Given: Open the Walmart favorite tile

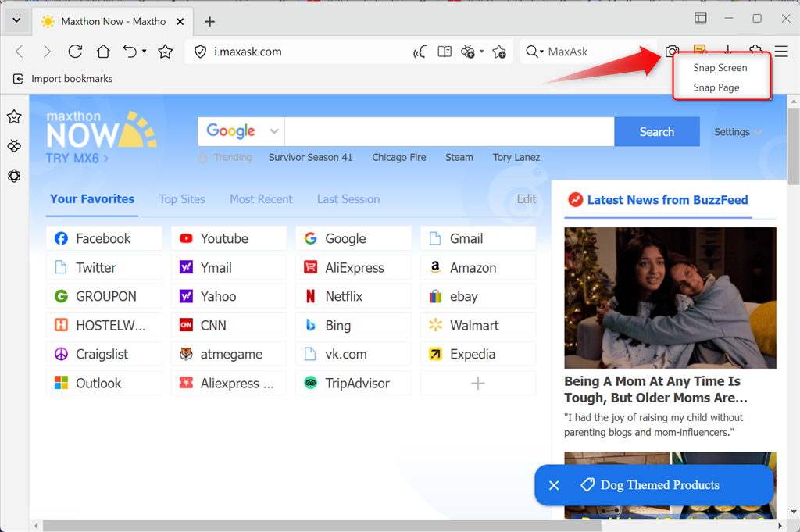Looking at the screenshot, I should (x=478, y=326).
